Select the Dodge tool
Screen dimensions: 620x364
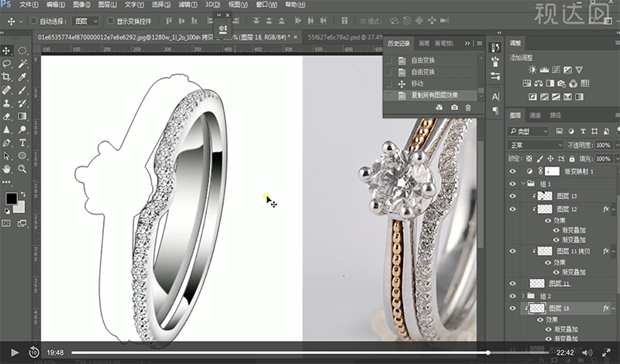click(x=22, y=129)
